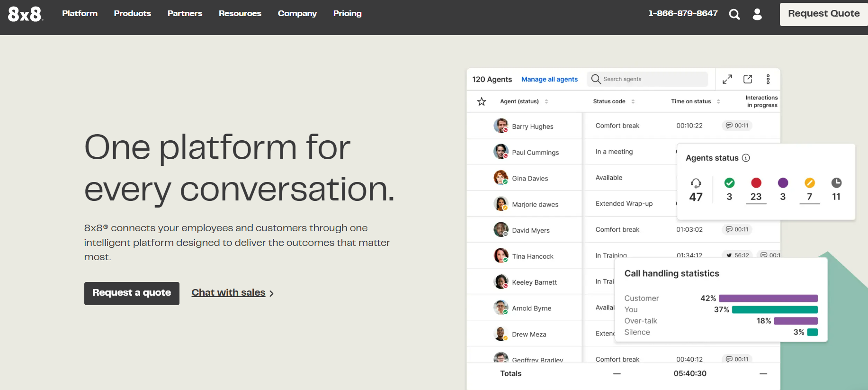The image size is (868, 390).
Task: Select the purple status circle showing 3
Action: tap(783, 182)
